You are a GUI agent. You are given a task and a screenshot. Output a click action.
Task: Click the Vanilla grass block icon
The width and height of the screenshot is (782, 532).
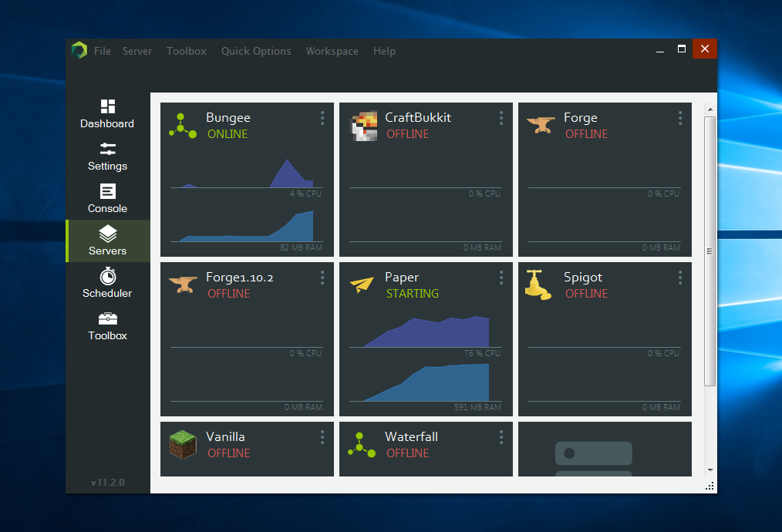coord(182,445)
